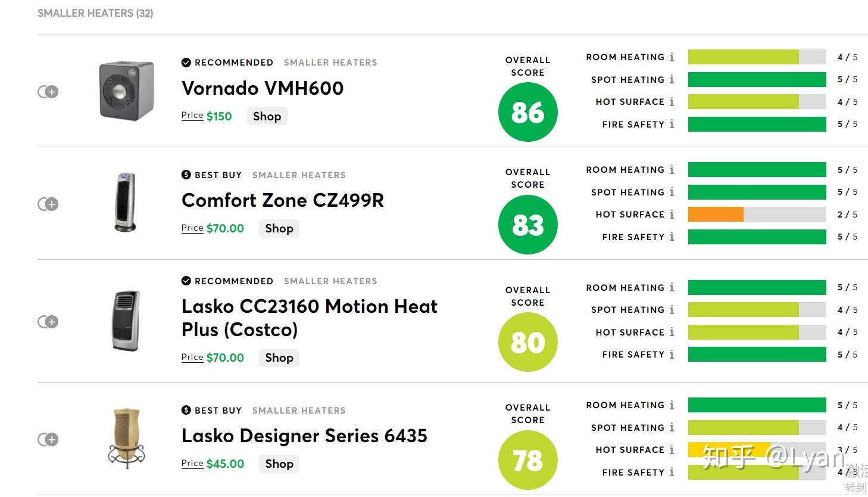Open Lasko CC23160 Motion Heat Plus title link
The width and height of the screenshot is (868, 497).
click(x=310, y=318)
